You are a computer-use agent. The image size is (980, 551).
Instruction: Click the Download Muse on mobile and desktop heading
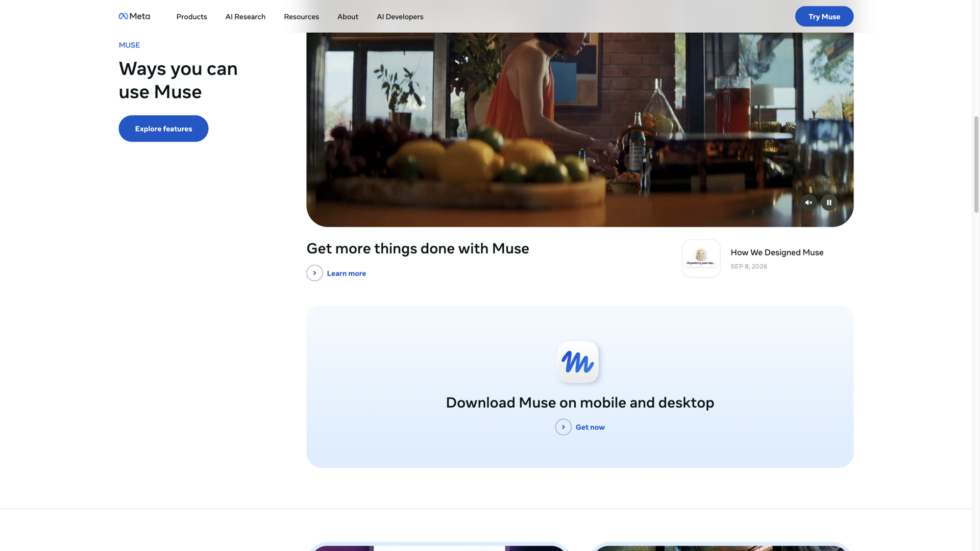point(580,403)
